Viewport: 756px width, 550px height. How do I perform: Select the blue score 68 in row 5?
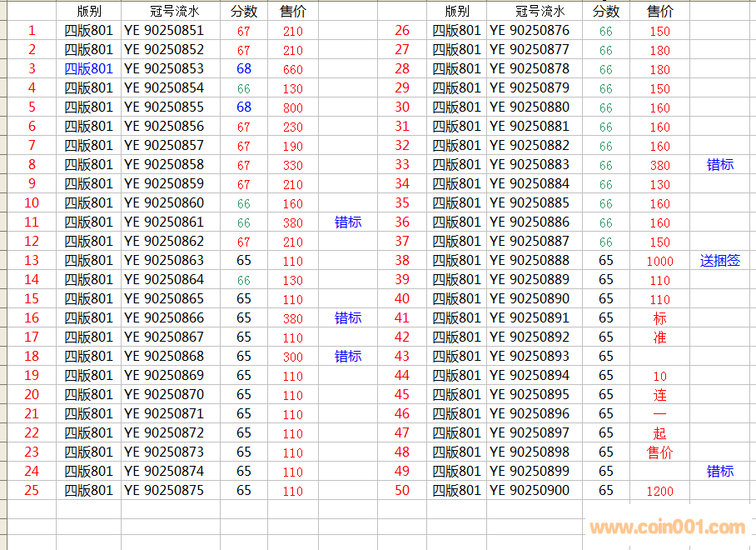pos(243,107)
